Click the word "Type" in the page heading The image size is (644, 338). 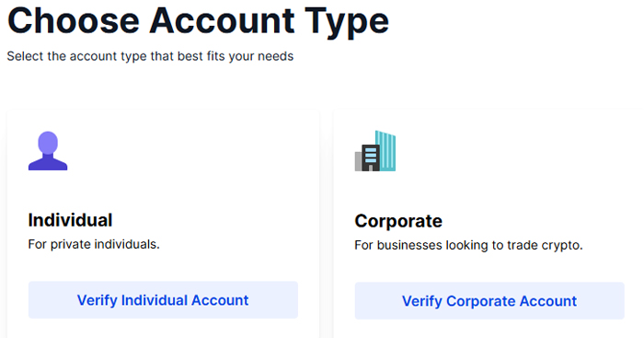(x=347, y=23)
